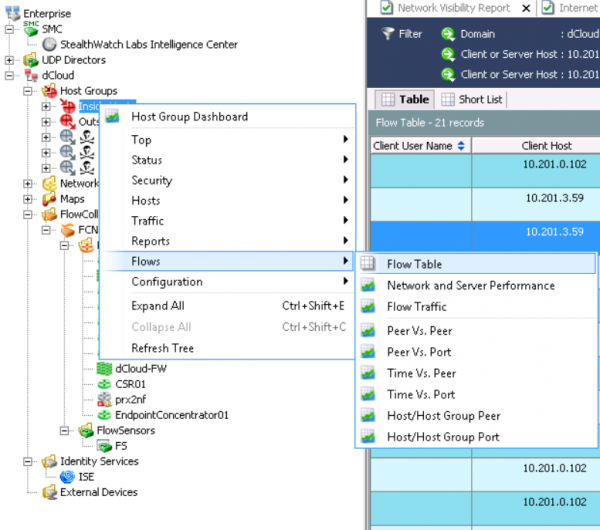Click the External Devices folder icon
Screen dimensions: 600x530
coord(48,492)
